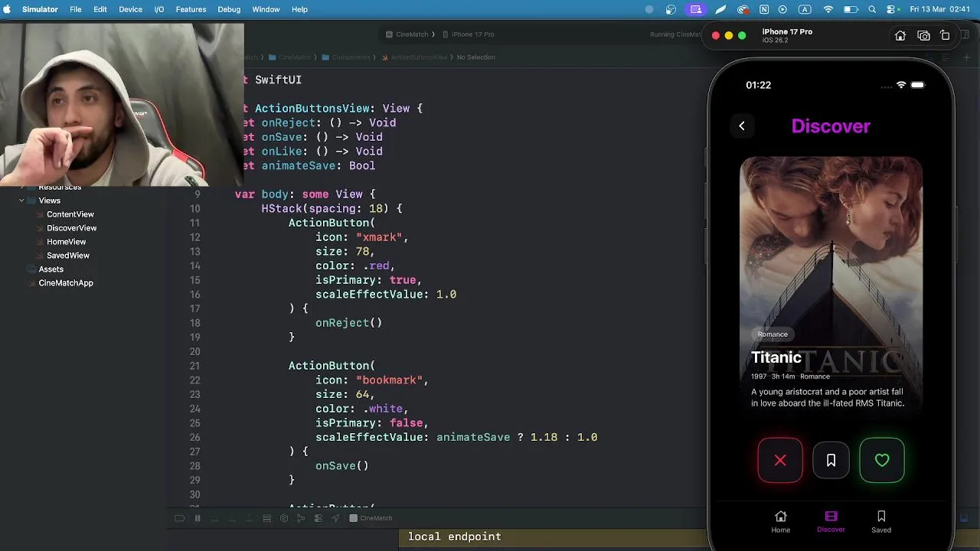Select CineMatch process in debug bar

[371, 518]
